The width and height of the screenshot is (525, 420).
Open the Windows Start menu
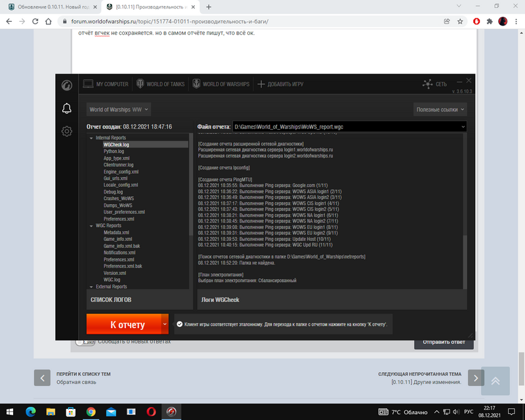pos(10,411)
